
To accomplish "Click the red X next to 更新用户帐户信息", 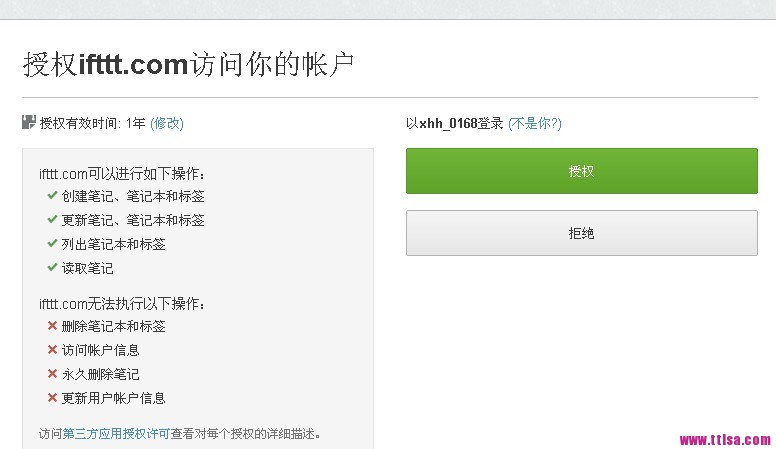I will (52, 398).
